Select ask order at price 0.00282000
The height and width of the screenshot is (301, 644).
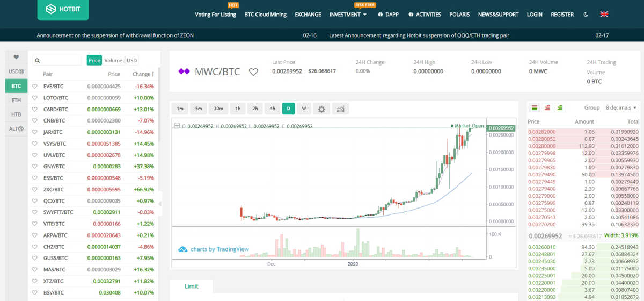point(583,132)
